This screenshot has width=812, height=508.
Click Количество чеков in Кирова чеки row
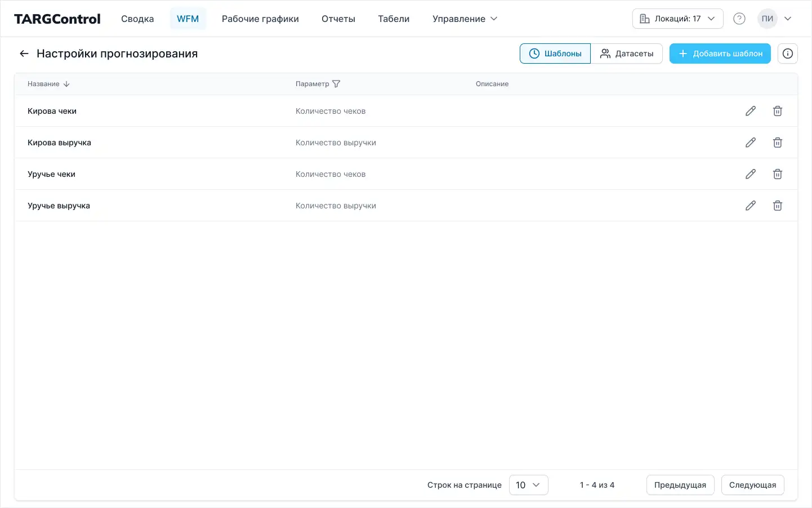pos(331,111)
